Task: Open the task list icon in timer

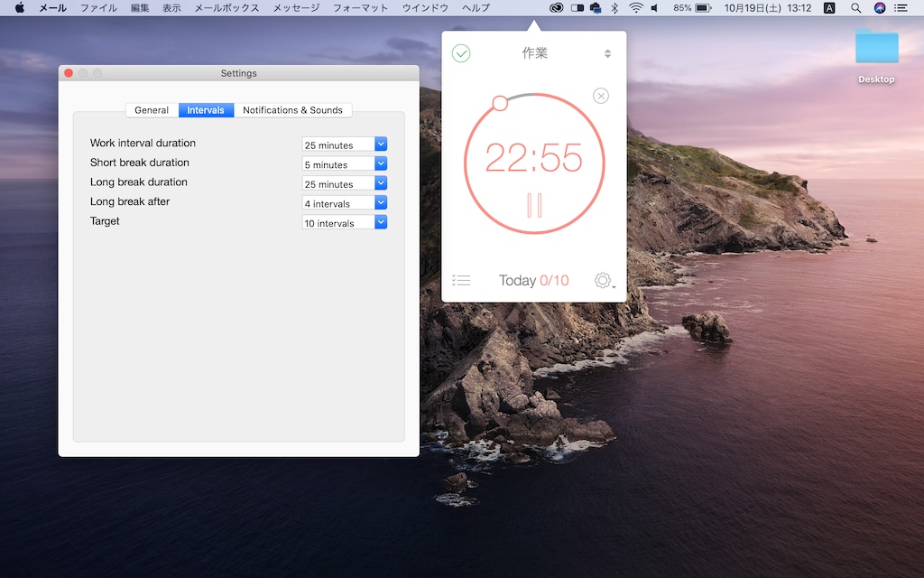Action: coord(461,281)
